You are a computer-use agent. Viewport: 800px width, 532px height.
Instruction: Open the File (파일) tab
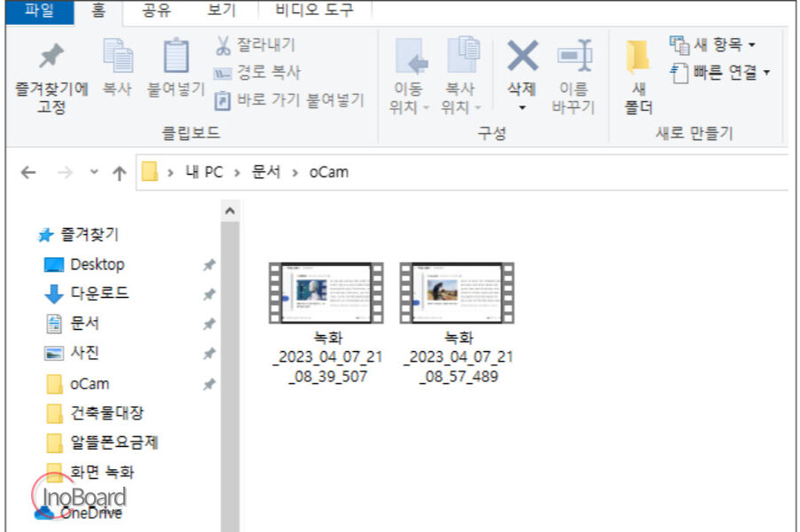(x=39, y=12)
